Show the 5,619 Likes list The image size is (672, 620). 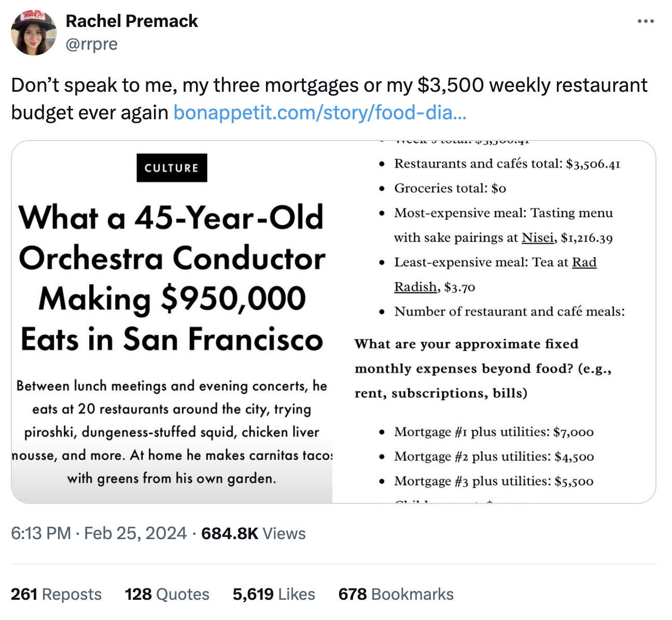(274, 594)
